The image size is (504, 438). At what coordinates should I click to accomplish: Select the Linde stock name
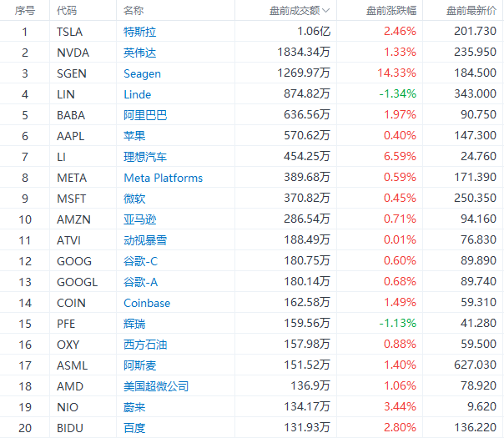point(138,94)
